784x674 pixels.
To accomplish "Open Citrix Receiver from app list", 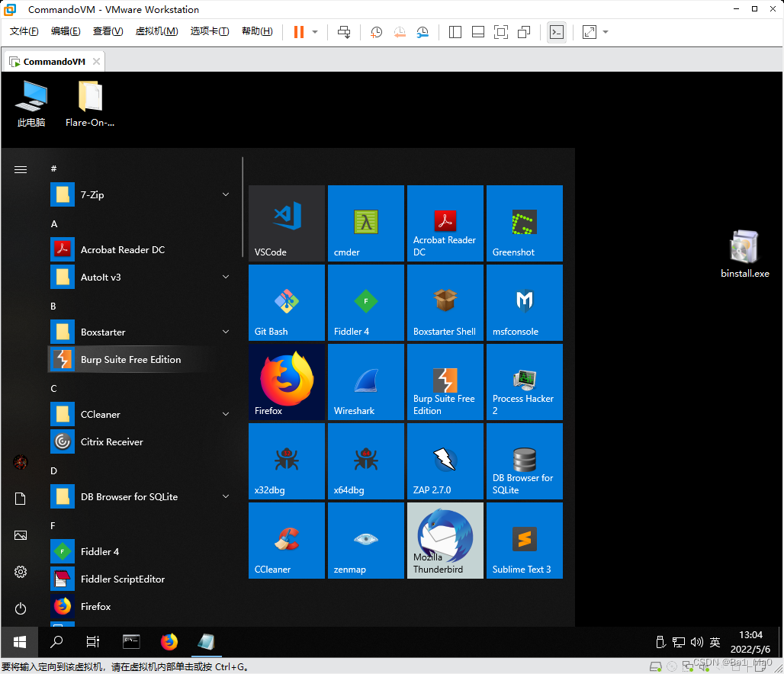I will 140,442.
